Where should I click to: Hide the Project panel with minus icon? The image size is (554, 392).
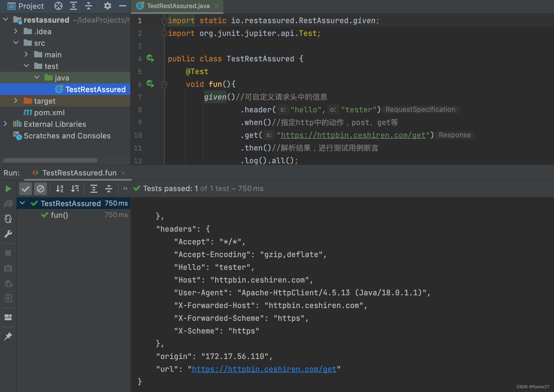click(123, 6)
